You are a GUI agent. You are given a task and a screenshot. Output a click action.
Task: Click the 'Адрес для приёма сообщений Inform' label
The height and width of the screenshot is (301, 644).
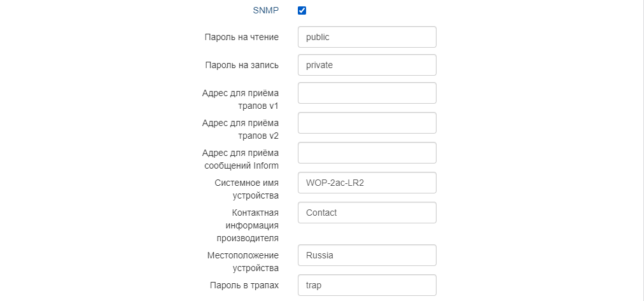click(241, 159)
